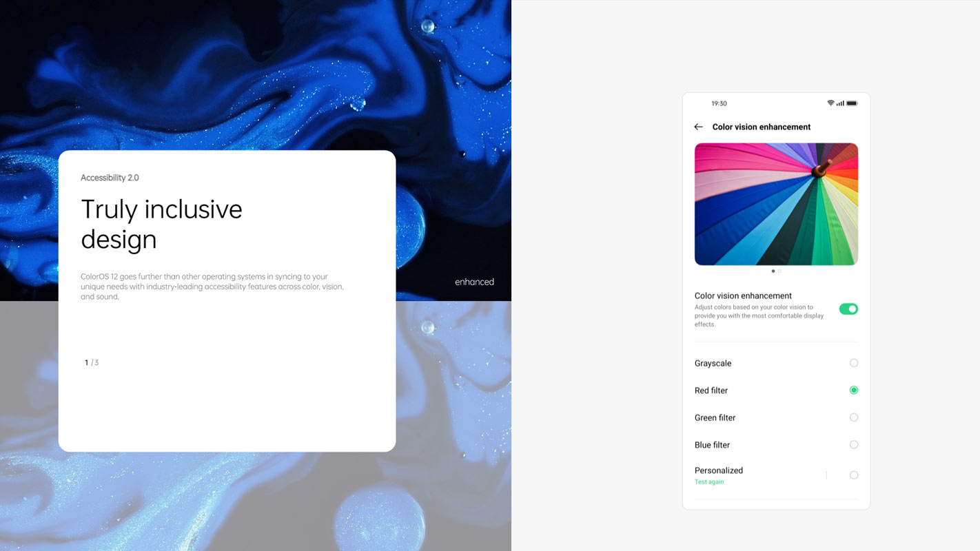Go back using the arrow beside Color vision enhancement
The height and width of the screenshot is (551, 980).
tap(698, 127)
